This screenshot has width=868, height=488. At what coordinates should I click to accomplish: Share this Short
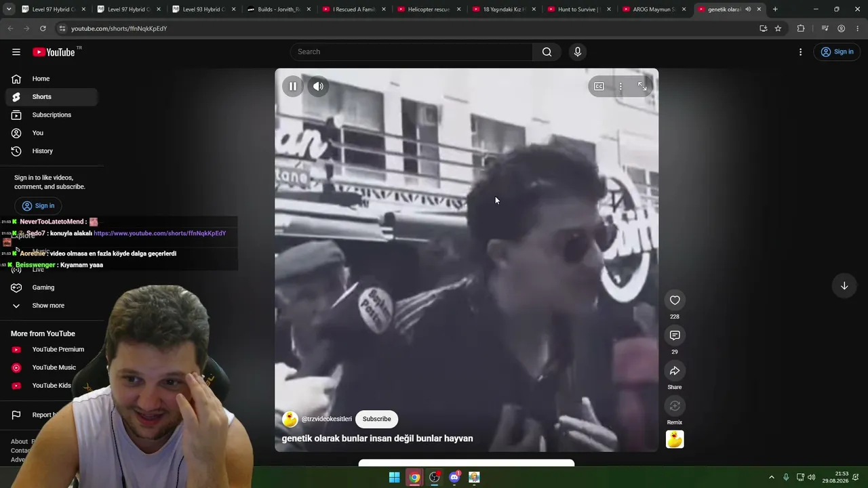point(675,371)
